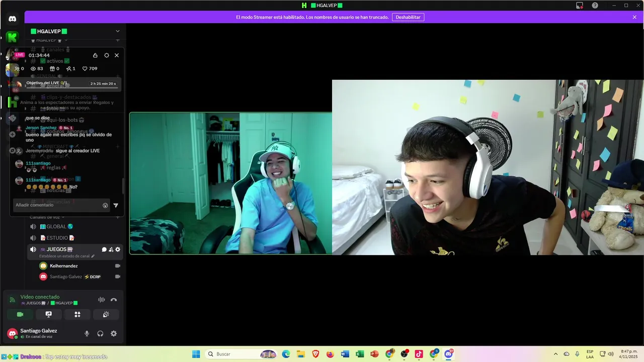Image resolution: width=644 pixels, height=362 pixels.
Task: Open Discord help question mark icon
Action: point(595,6)
